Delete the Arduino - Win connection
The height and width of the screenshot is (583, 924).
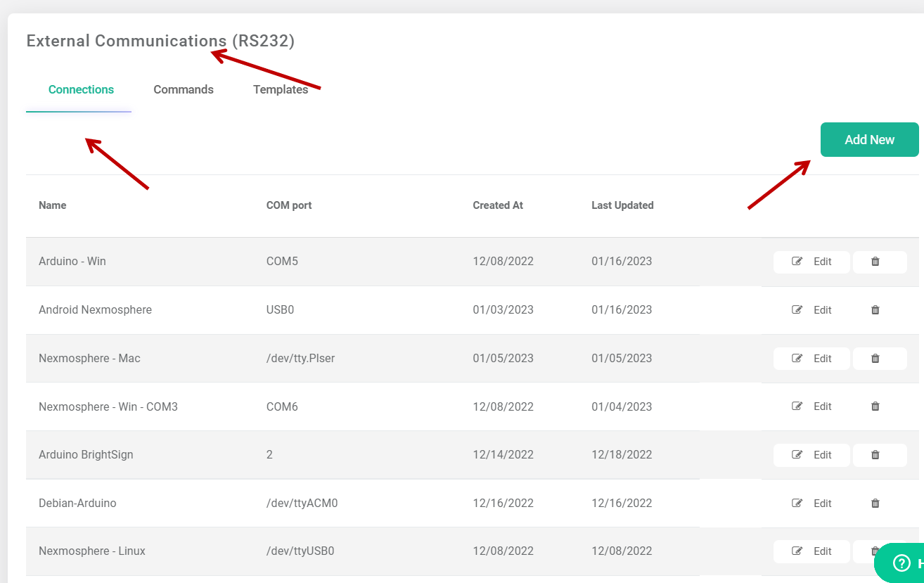pyautogui.click(x=875, y=262)
